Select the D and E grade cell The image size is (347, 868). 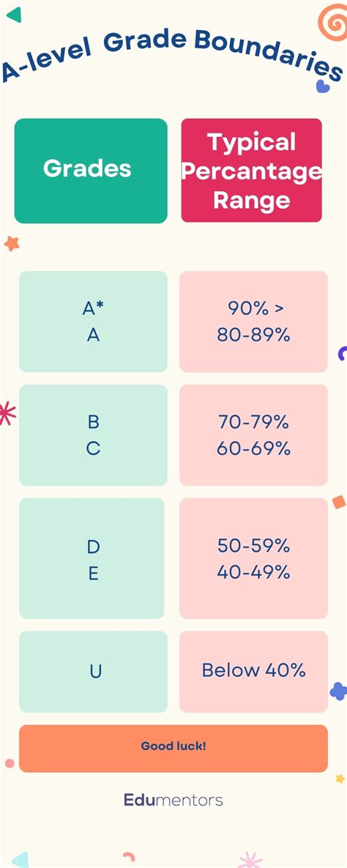tap(92, 558)
